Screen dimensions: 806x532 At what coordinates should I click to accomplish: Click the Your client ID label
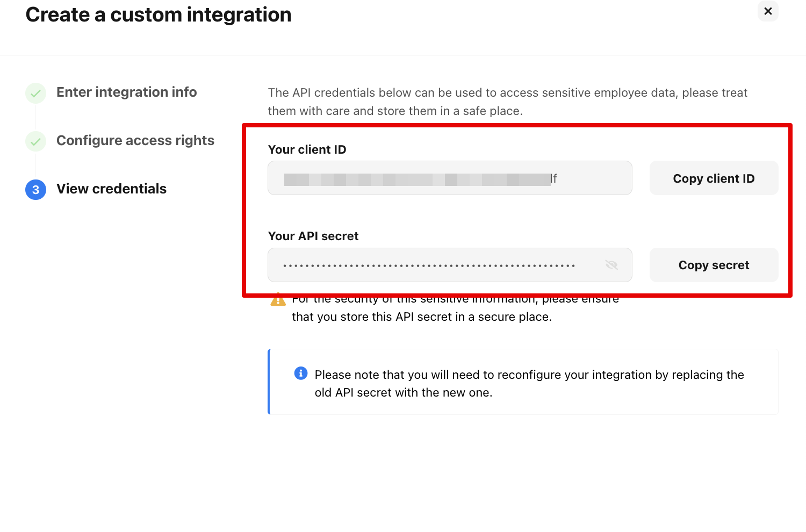(307, 150)
